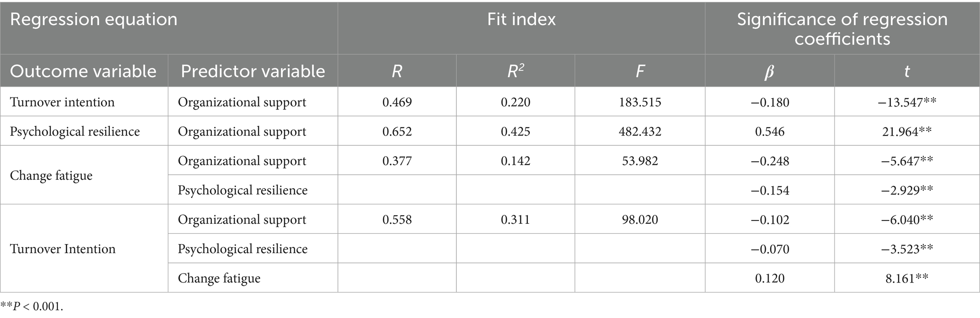Viewport: 980px width, 318px height.
Task: Select the "Outcome variable" column header
Action: point(83,71)
